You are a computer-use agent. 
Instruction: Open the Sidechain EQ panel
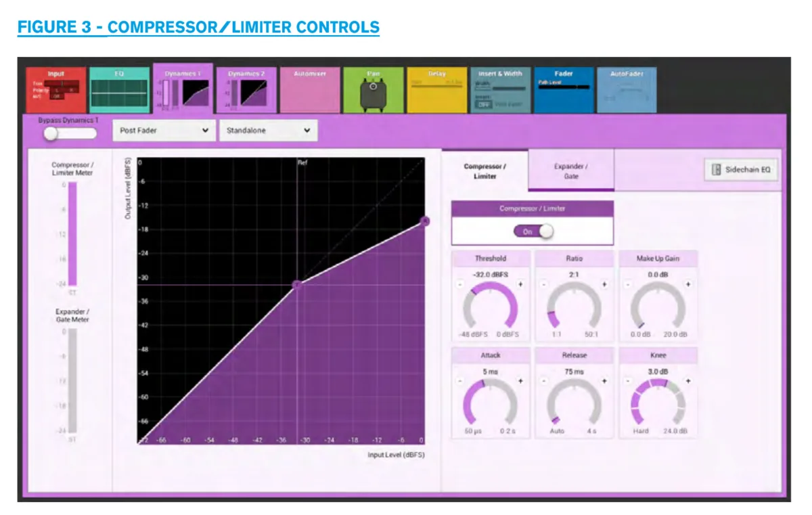[741, 170]
